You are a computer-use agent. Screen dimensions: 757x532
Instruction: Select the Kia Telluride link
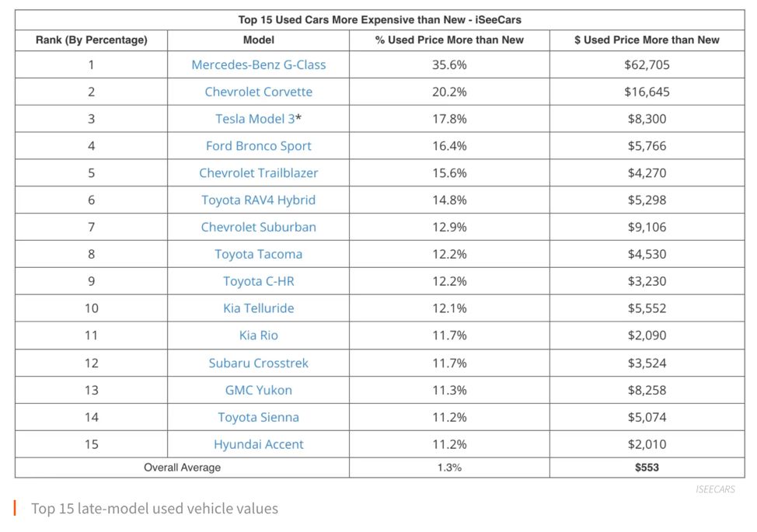tap(258, 309)
